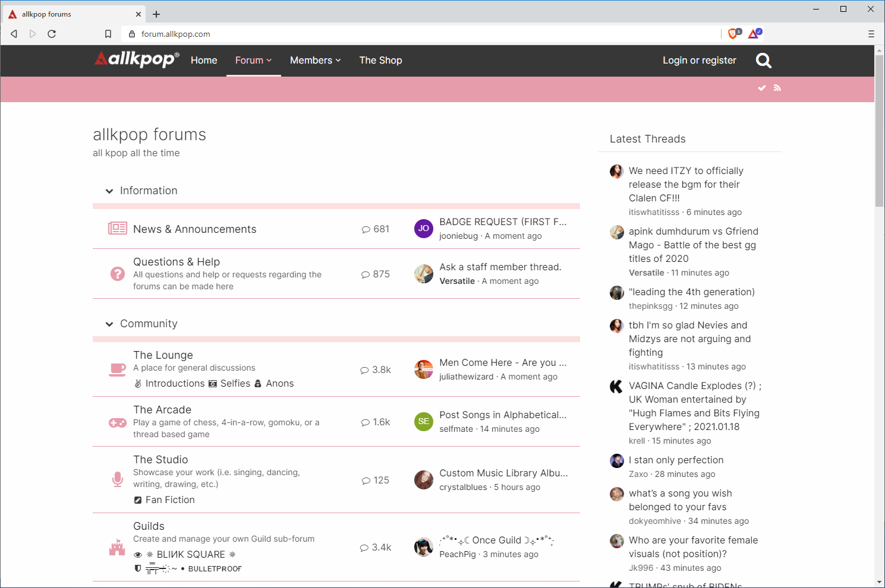Click the address bar showing forum.allkpop.com
The height and width of the screenshot is (588, 885).
416,34
